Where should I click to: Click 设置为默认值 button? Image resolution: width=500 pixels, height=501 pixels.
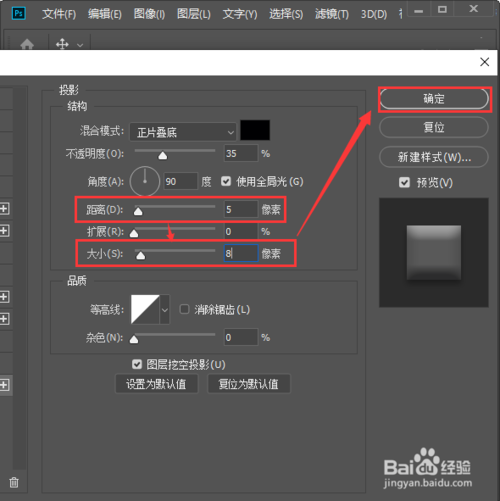click(156, 384)
